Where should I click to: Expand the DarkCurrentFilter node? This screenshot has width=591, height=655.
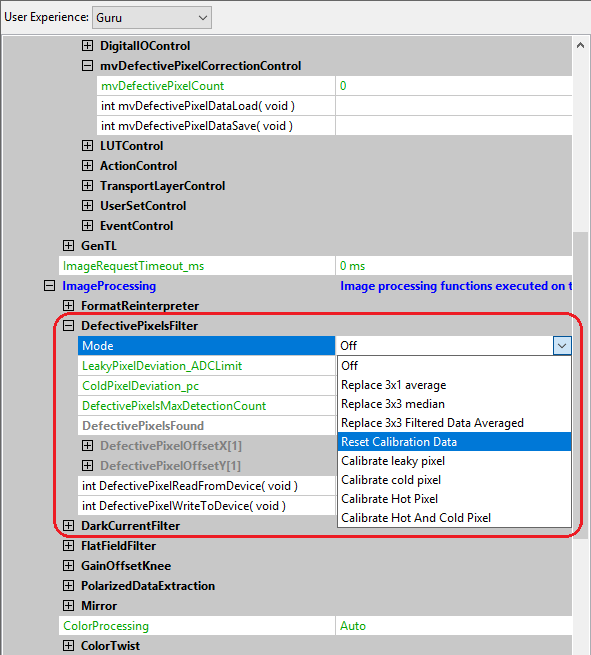pos(68,526)
